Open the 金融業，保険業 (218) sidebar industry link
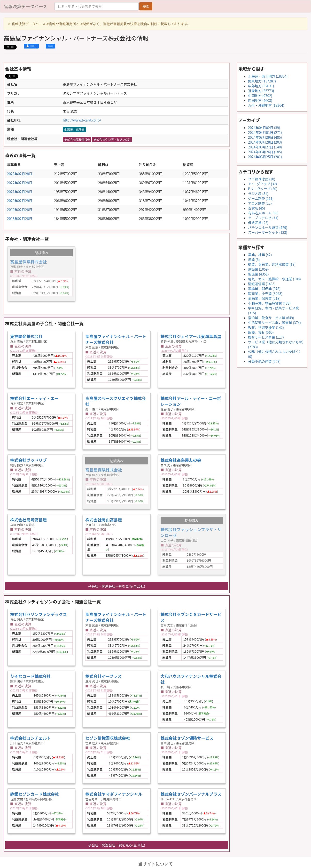311x868 pixels. click(x=264, y=299)
